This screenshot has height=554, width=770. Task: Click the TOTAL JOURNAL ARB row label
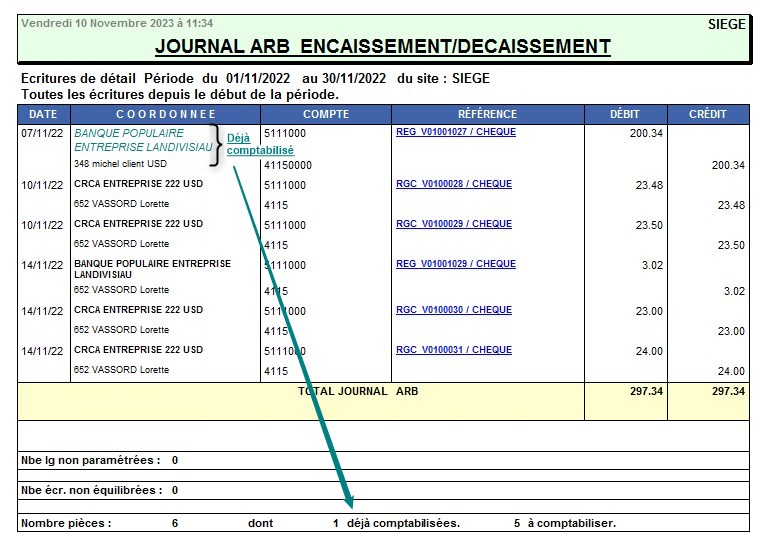point(358,391)
